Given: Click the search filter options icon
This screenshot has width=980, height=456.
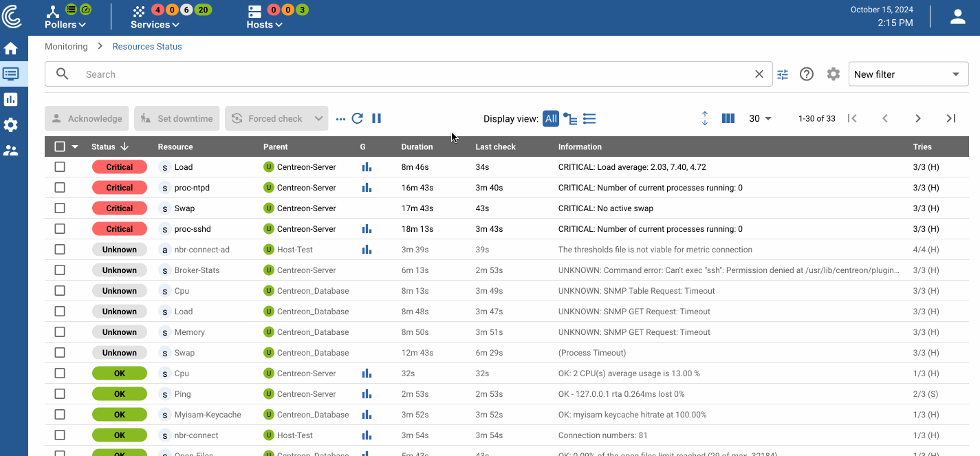Looking at the screenshot, I should click(783, 74).
